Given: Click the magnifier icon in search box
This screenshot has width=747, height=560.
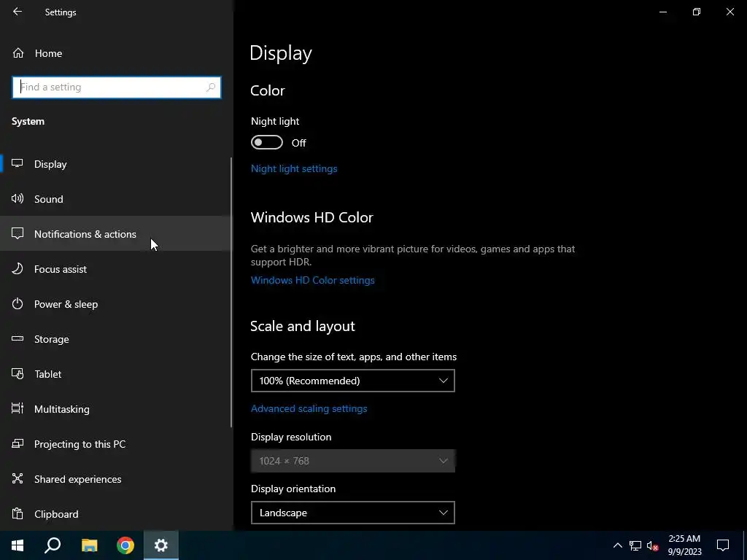Looking at the screenshot, I should (x=211, y=87).
